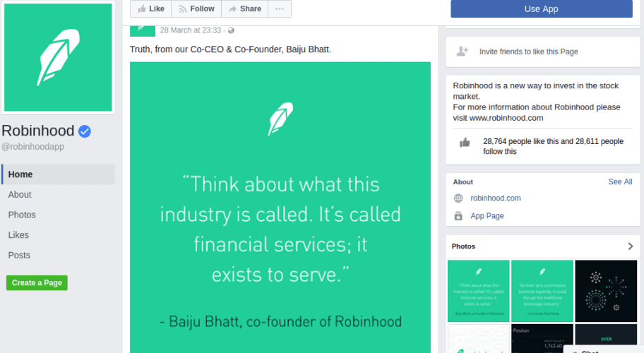Viewport: 644px width, 353px height.
Task: Click the blue verified badge next to Robinhood
Action: [x=85, y=131]
